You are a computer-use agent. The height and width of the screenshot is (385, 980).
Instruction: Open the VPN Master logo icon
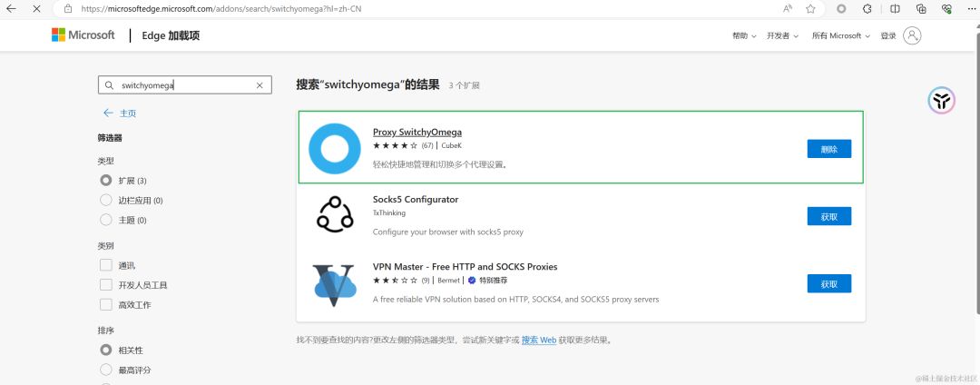click(x=334, y=283)
